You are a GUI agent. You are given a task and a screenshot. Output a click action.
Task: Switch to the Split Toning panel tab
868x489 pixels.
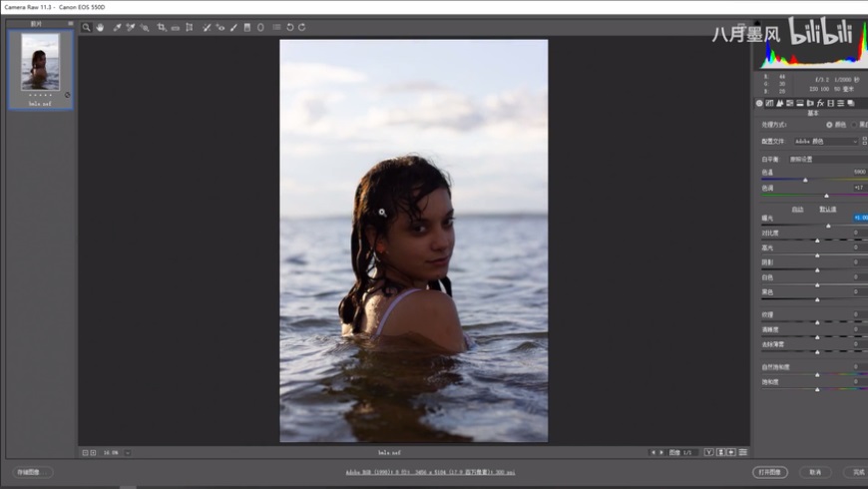tap(800, 103)
